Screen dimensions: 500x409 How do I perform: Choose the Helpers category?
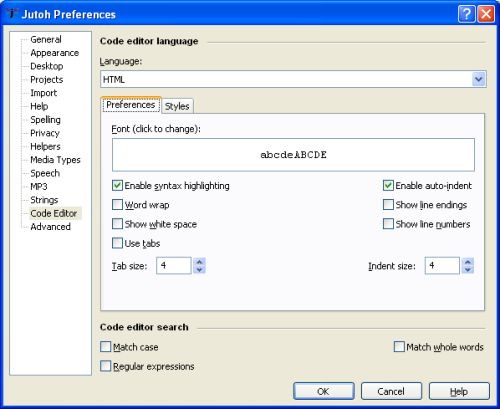(x=45, y=146)
